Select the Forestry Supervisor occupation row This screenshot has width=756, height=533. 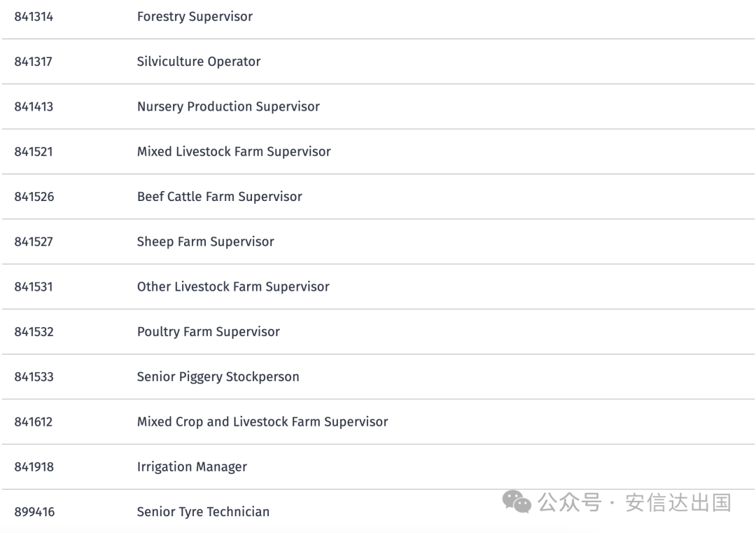[x=195, y=17]
